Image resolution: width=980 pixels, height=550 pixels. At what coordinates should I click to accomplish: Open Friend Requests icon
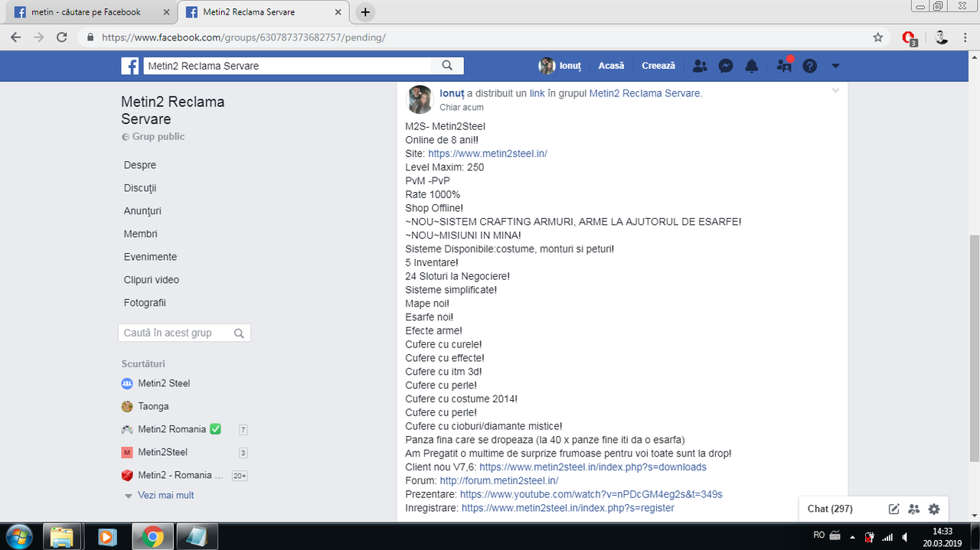pos(700,66)
